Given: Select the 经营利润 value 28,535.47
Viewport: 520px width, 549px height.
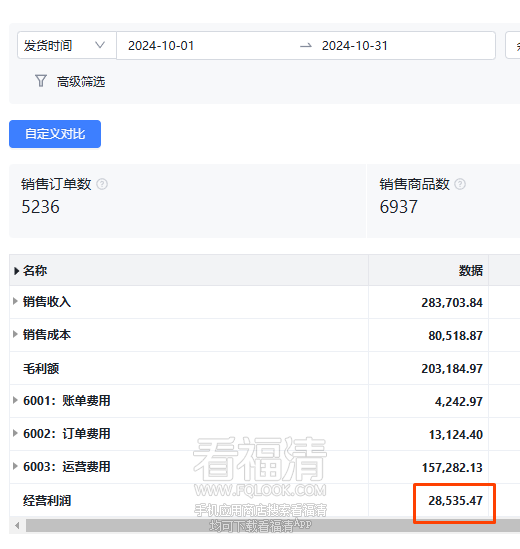Looking at the screenshot, I should 455,500.
